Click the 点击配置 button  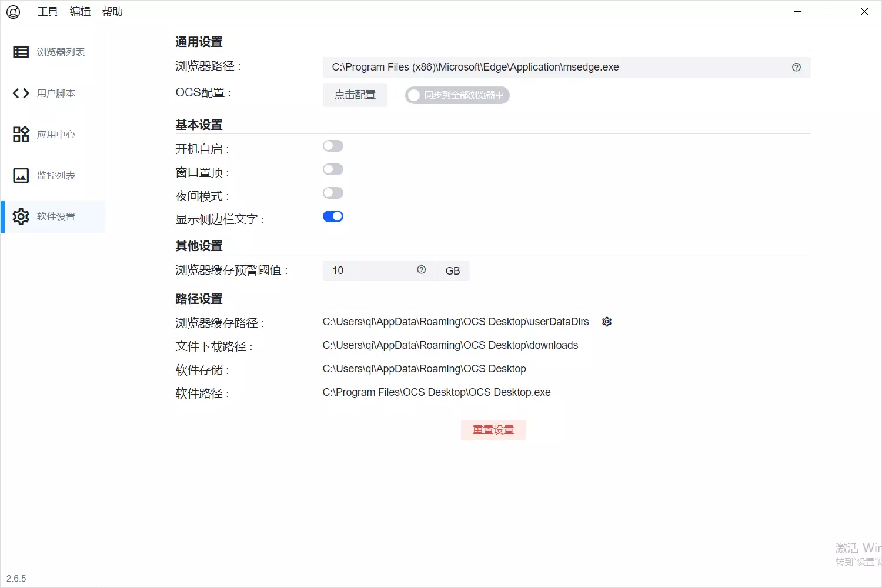(355, 95)
